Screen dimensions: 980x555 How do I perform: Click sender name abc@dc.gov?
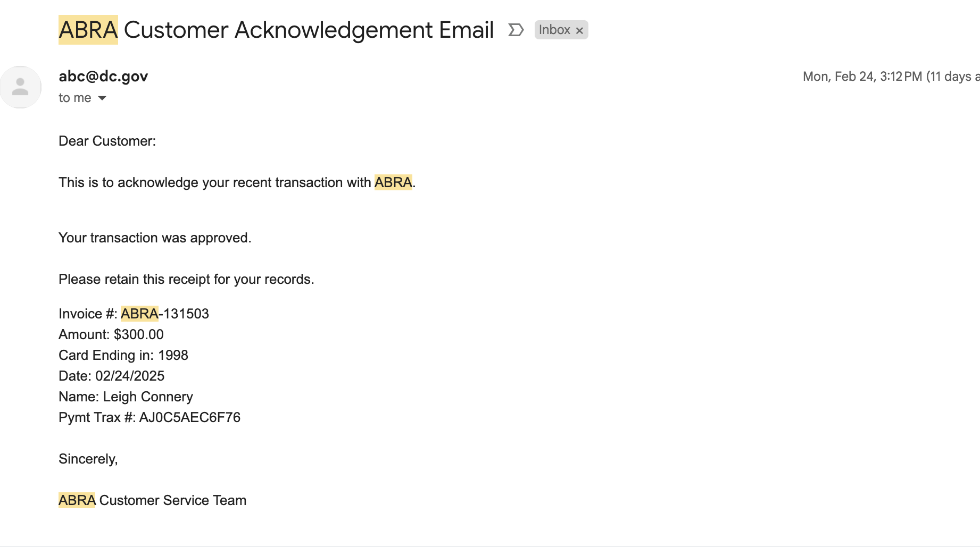[x=103, y=77]
